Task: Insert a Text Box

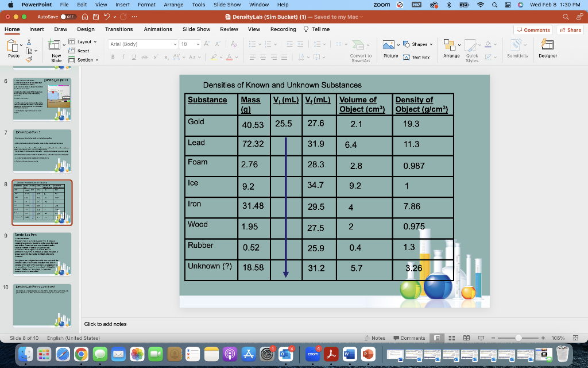Action: pos(416,57)
